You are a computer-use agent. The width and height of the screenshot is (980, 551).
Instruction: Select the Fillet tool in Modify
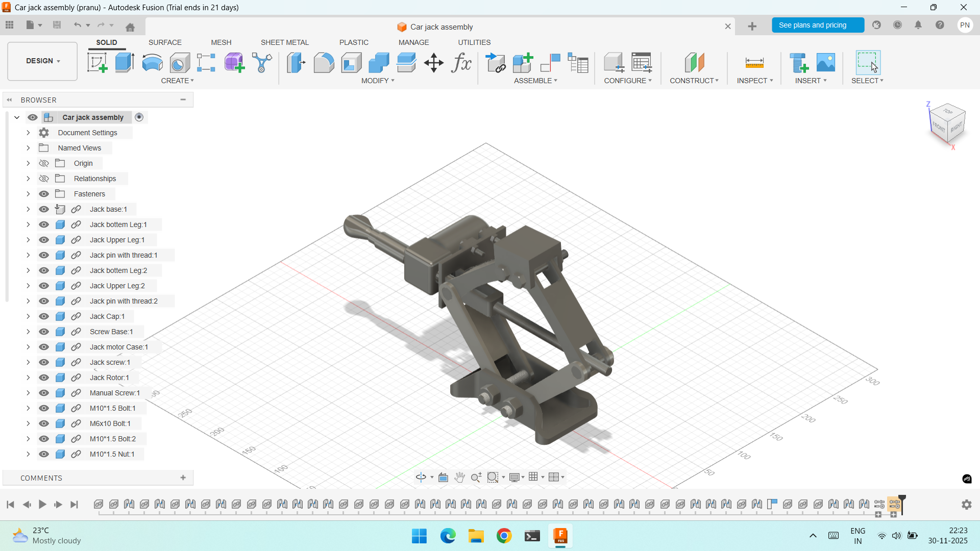point(324,63)
